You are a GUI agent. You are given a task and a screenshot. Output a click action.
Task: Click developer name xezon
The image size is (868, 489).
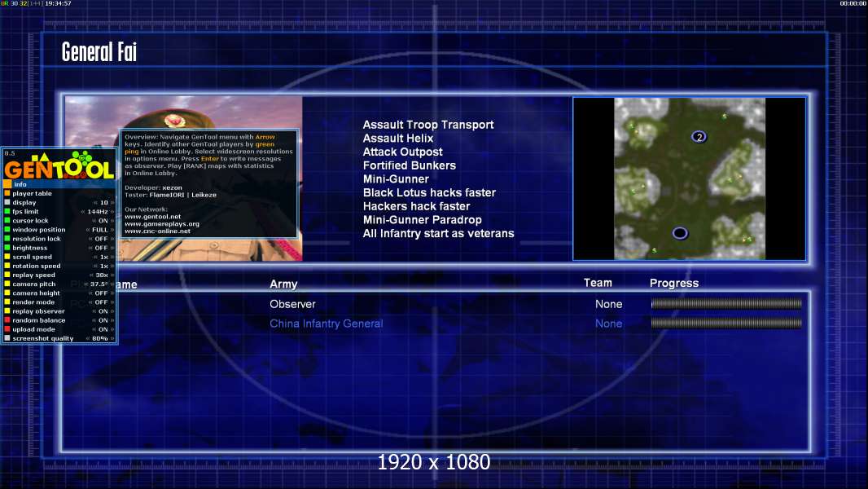172,187
